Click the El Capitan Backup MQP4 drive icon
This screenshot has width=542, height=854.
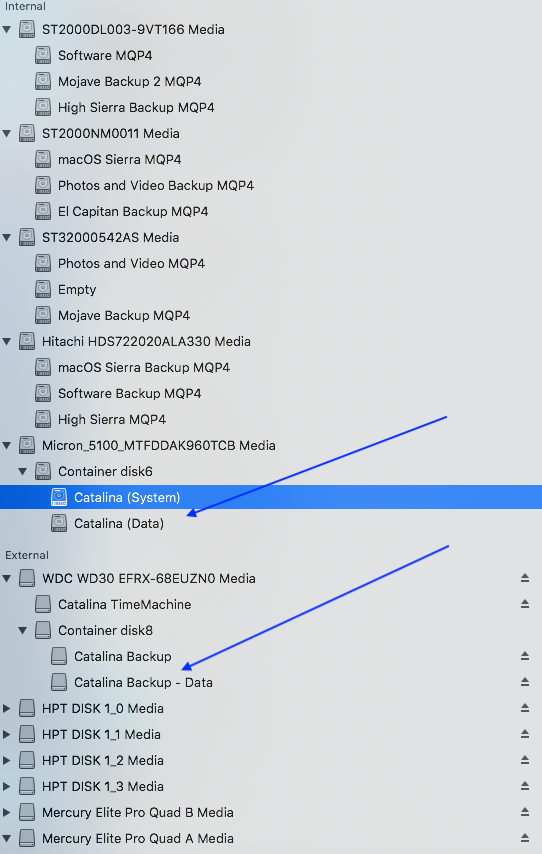tap(43, 211)
